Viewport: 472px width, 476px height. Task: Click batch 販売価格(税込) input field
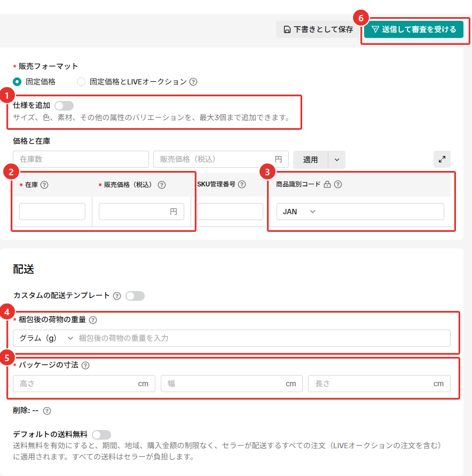point(221,159)
